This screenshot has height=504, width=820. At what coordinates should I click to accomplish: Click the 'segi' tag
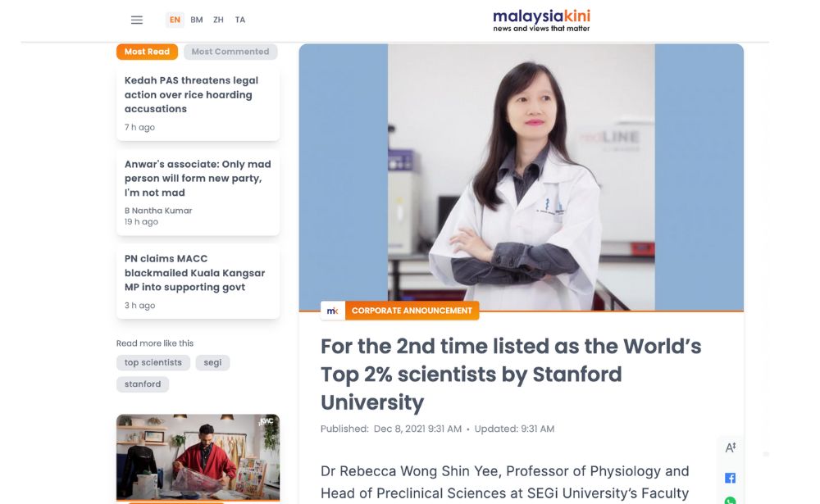coord(212,362)
